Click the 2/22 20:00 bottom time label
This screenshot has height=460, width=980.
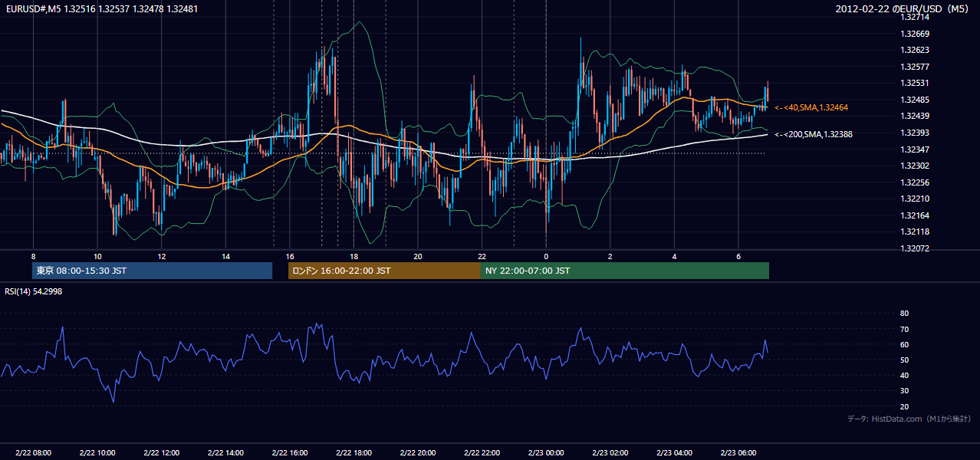[418, 452]
